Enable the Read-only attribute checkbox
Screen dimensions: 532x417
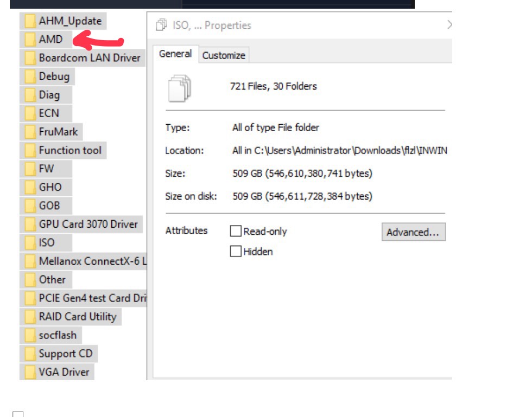click(x=236, y=232)
